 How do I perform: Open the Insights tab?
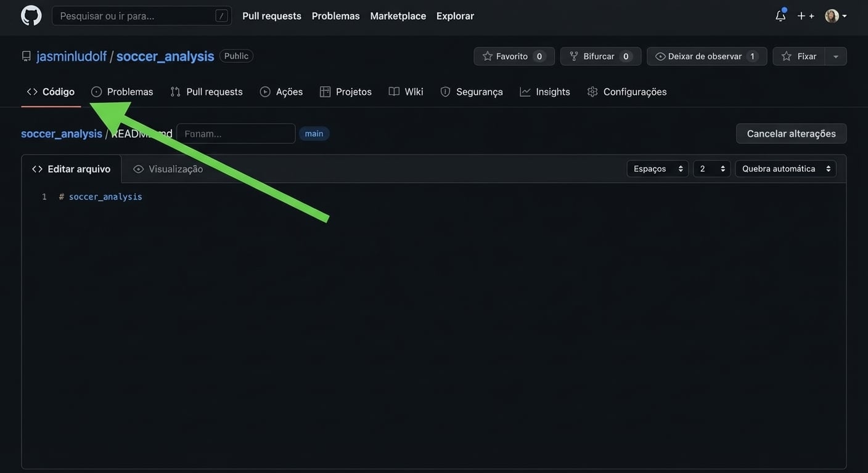545,92
